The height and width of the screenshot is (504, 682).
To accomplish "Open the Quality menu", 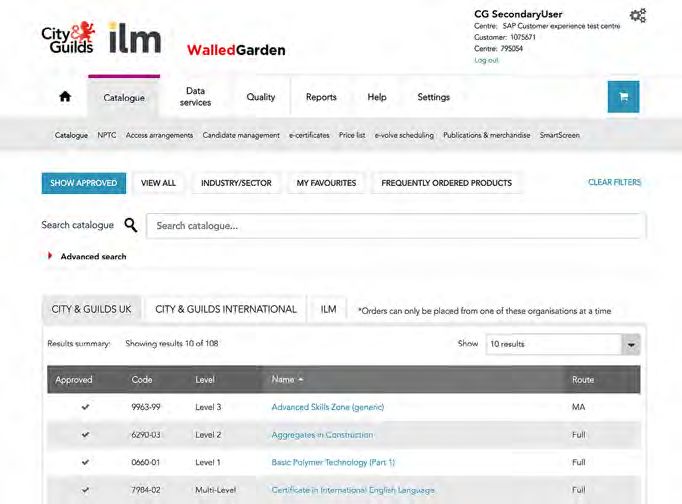I will [x=261, y=97].
